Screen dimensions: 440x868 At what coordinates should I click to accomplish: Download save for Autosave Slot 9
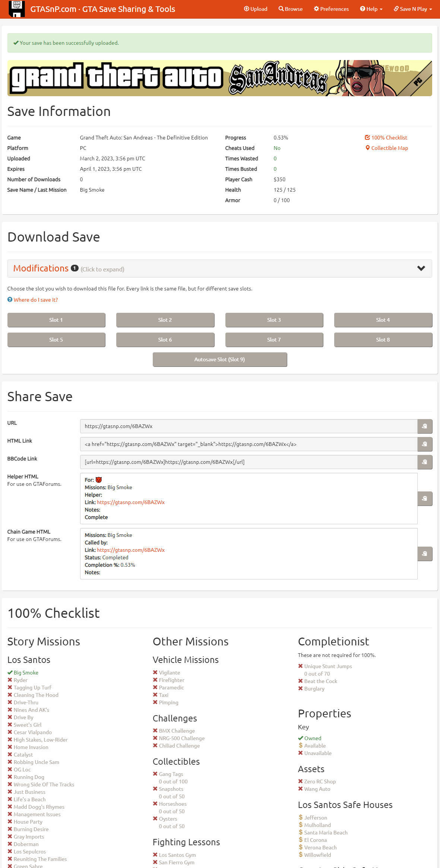click(220, 359)
